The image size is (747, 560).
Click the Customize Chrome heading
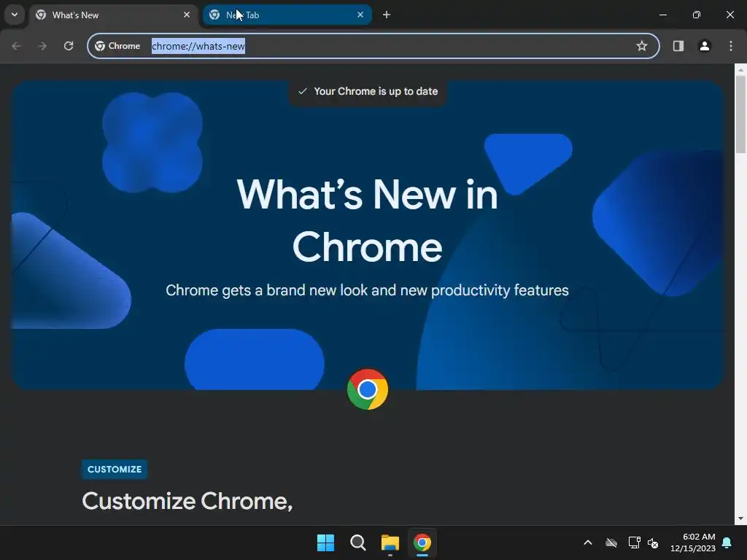(x=187, y=501)
